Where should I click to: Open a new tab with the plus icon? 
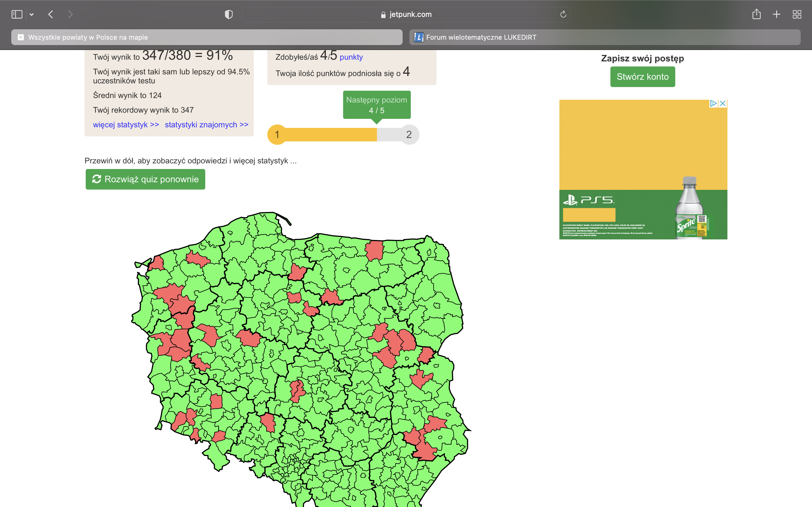click(776, 14)
